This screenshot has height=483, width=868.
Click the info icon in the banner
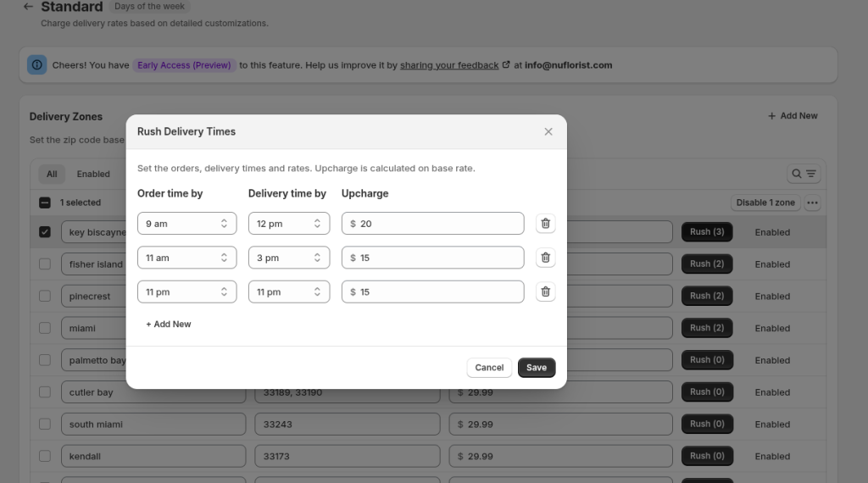[36, 65]
